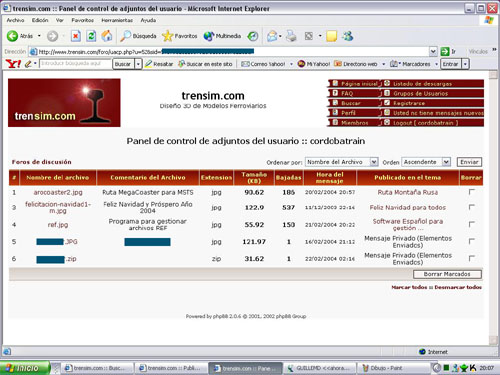
Task: Click the green refresh page icon
Action: click(91, 36)
